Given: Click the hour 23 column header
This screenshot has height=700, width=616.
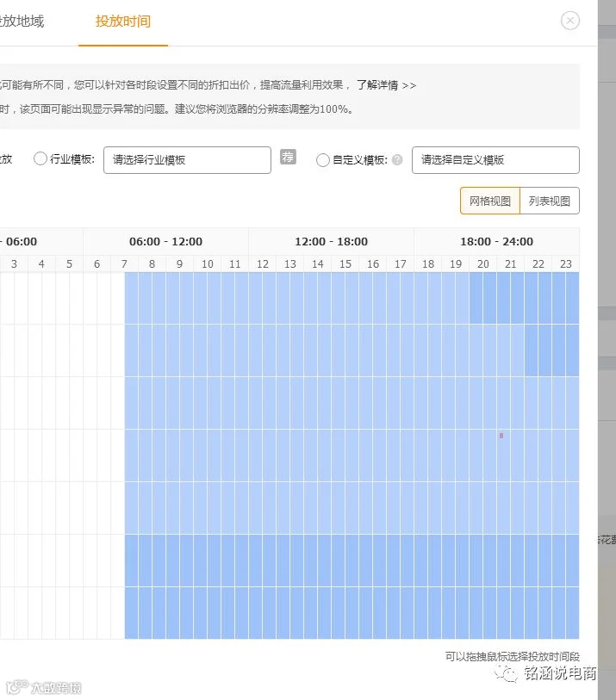Looking at the screenshot, I should pos(565,263).
